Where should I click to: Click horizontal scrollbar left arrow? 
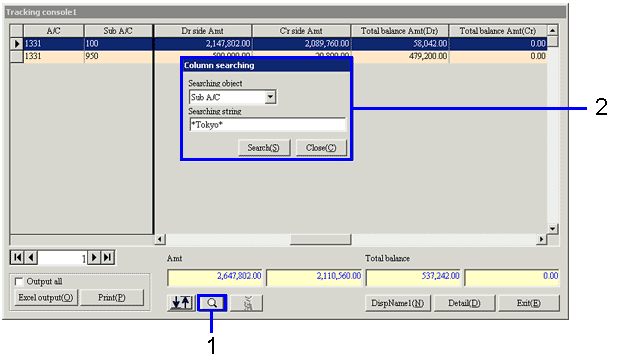point(160,239)
